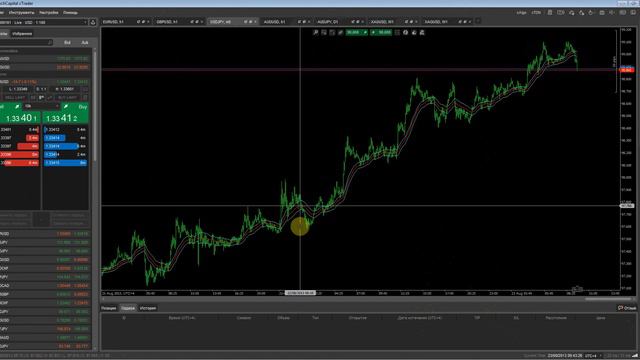
Task: Click the Отзыв feedback button
Action: (627, 308)
